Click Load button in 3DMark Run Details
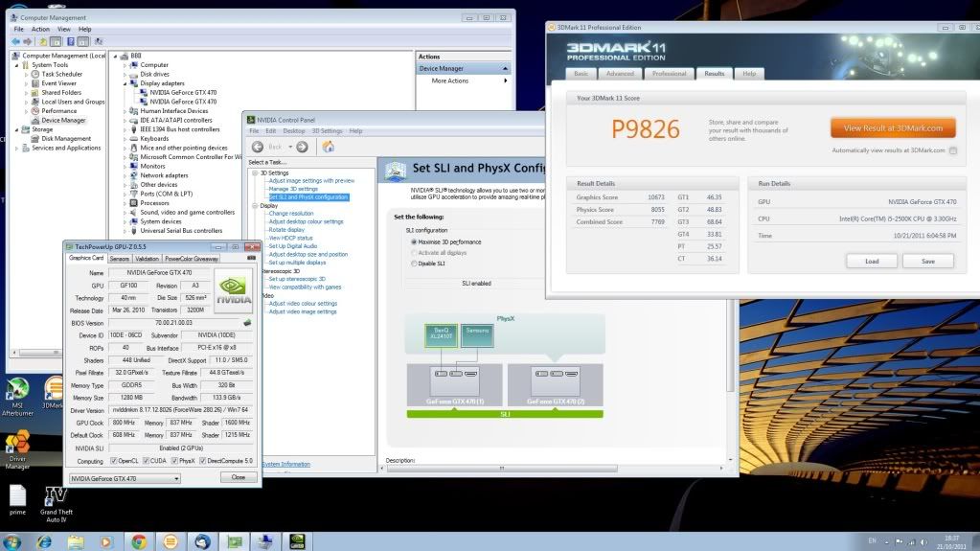 point(872,261)
